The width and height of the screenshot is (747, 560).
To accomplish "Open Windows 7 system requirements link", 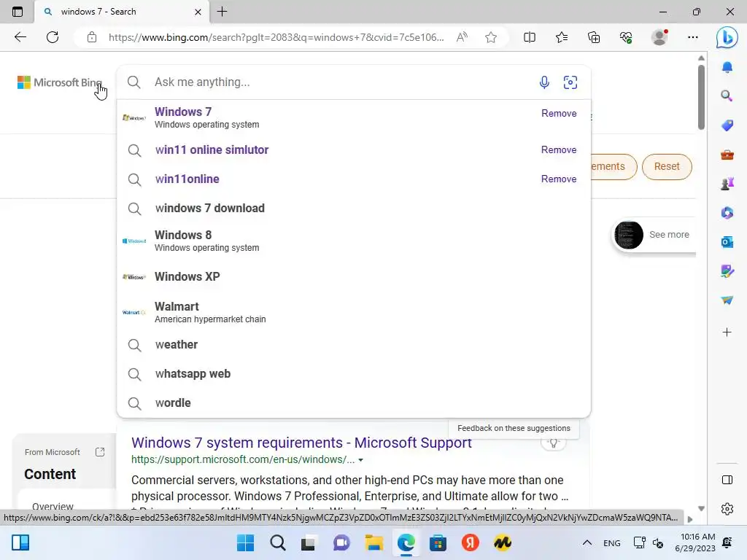I will [301, 443].
